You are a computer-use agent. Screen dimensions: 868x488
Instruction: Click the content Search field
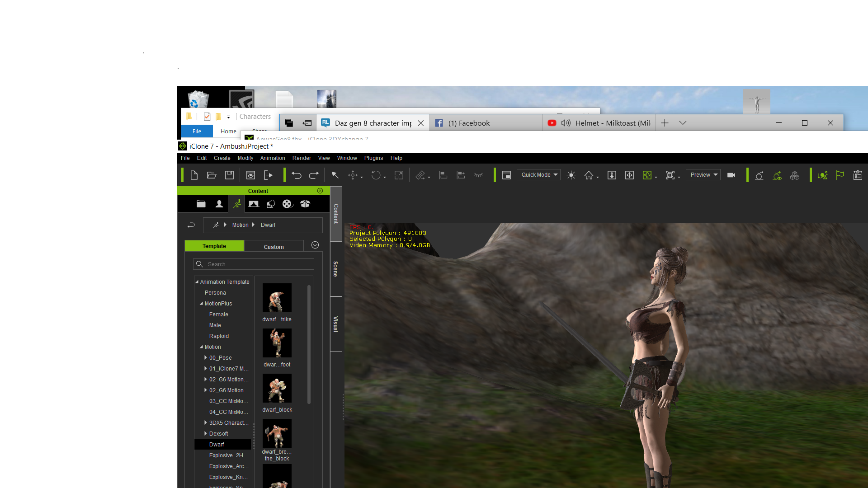point(254,264)
